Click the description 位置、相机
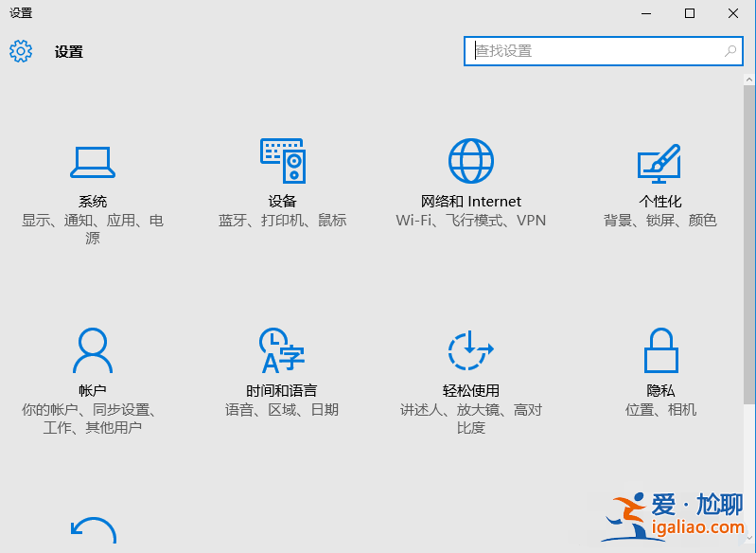 [661, 410]
